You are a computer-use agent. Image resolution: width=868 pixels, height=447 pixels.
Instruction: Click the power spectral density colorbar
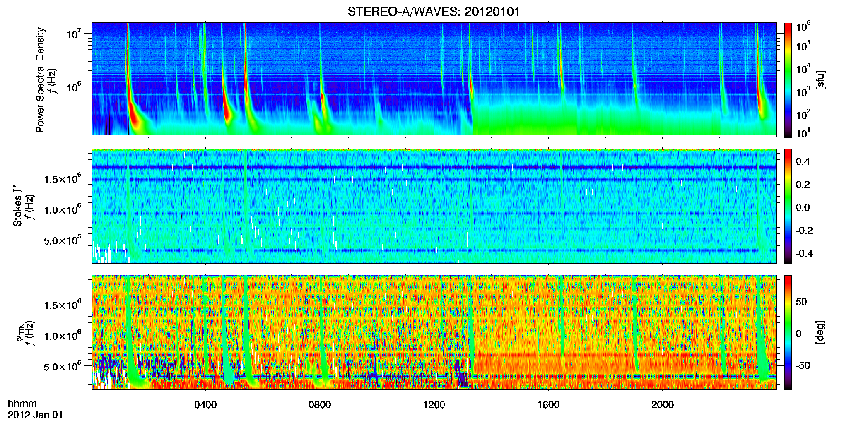[x=788, y=80]
